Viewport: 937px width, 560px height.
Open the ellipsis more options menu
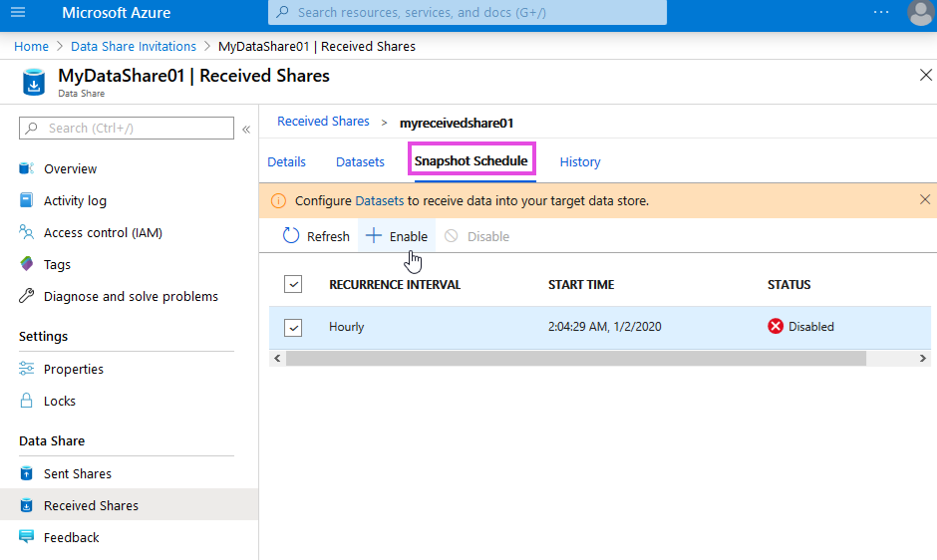tap(881, 12)
